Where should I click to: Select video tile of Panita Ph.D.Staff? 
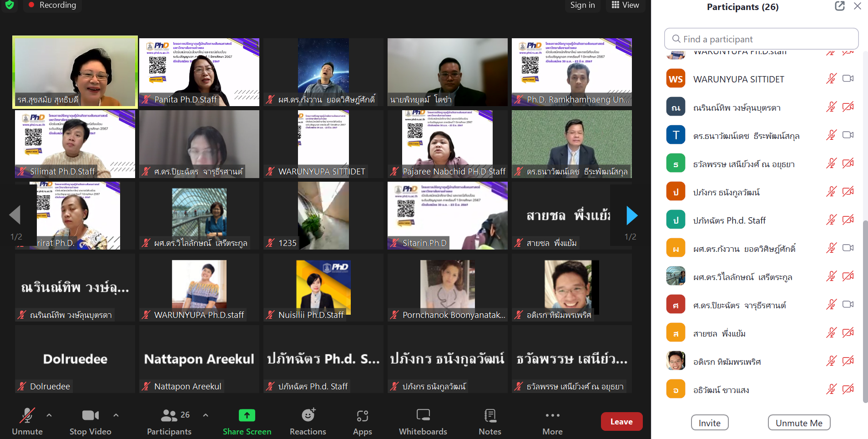[x=199, y=72]
